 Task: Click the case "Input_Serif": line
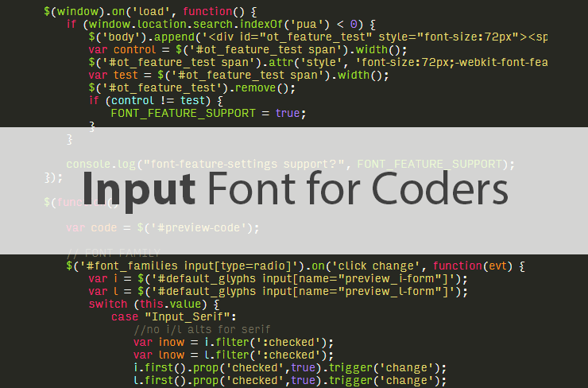[x=174, y=317]
